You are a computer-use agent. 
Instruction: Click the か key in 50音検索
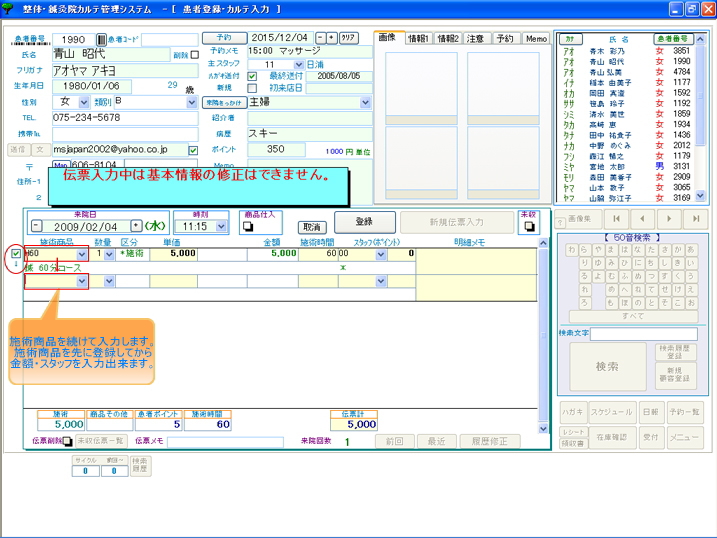(x=678, y=250)
